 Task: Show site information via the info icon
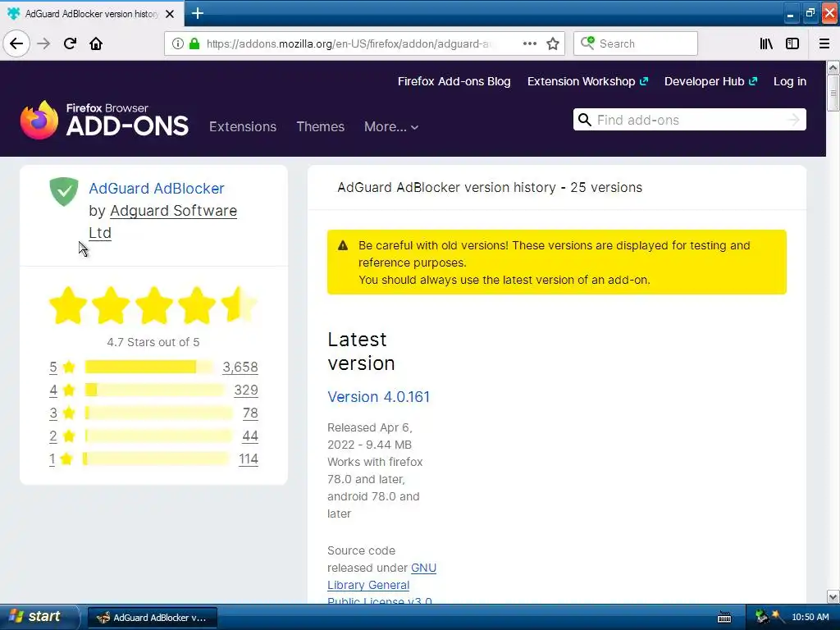pos(178,43)
